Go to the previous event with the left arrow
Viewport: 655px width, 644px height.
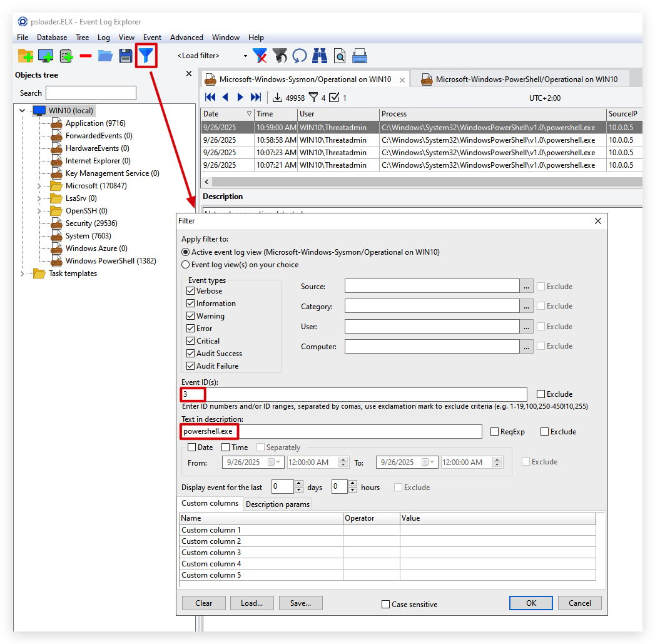coord(225,98)
